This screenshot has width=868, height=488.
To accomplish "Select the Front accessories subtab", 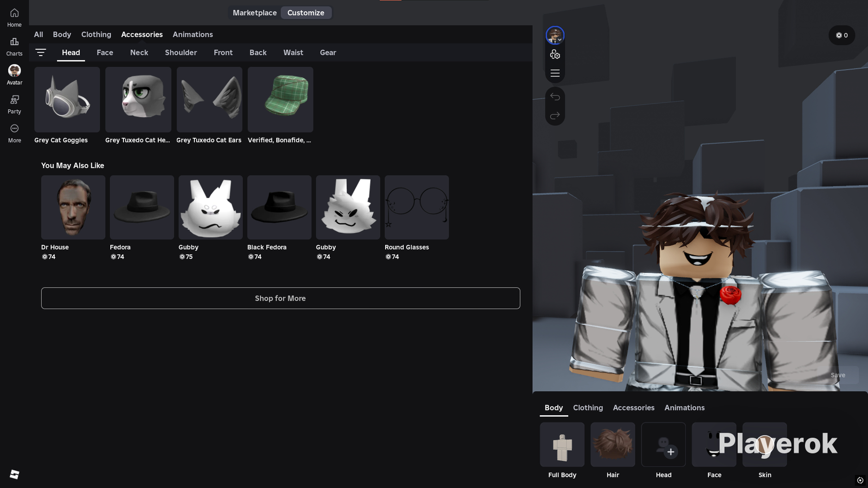I will coord(223,53).
